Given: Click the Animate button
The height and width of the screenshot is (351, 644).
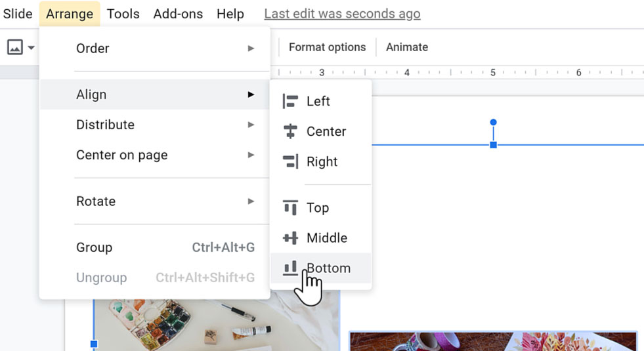Looking at the screenshot, I should (x=407, y=47).
